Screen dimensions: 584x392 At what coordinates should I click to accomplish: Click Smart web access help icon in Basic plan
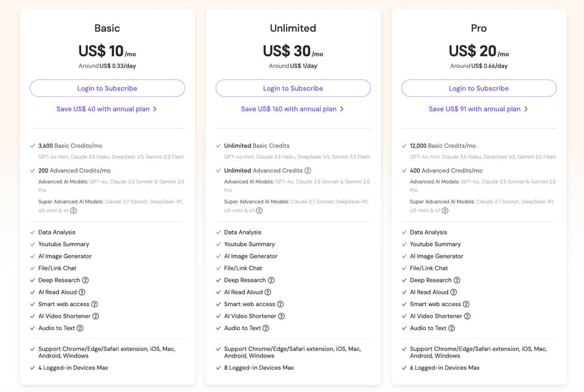click(95, 304)
